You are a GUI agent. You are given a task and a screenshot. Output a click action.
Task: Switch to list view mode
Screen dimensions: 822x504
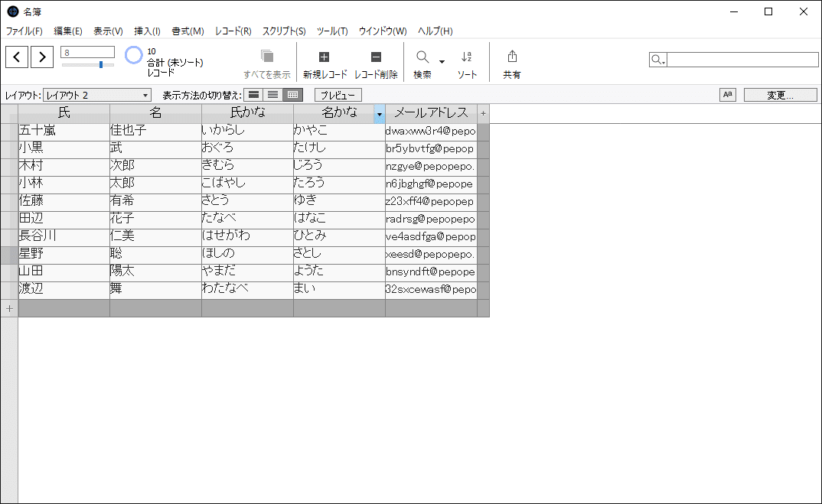point(273,94)
